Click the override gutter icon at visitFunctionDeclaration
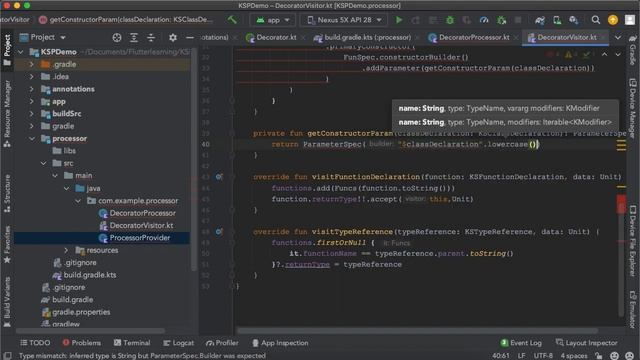The image size is (640, 360). click(x=219, y=177)
